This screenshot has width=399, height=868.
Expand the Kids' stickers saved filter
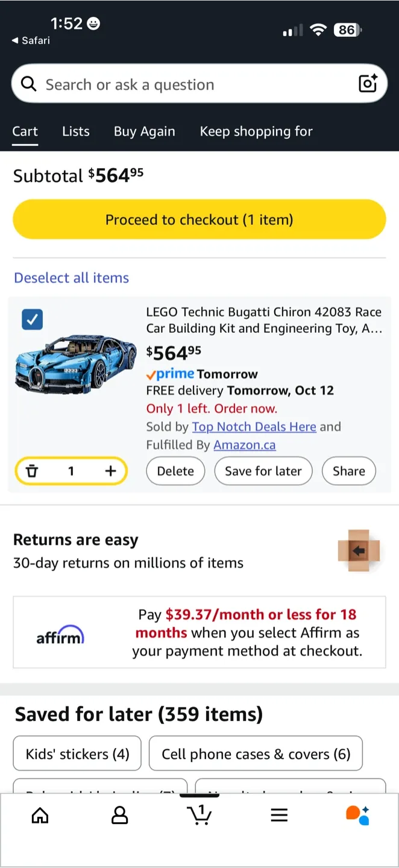pyautogui.click(x=77, y=753)
